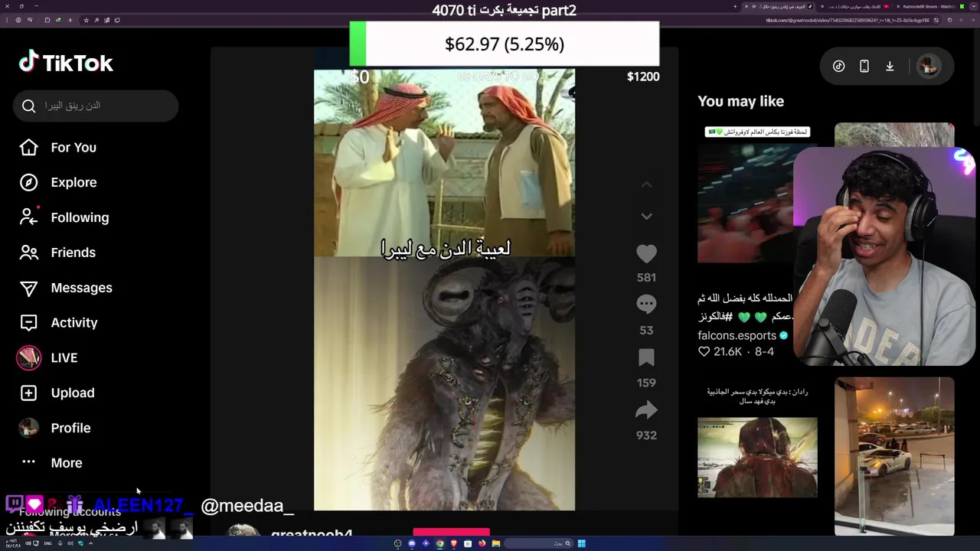The width and height of the screenshot is (980, 551).
Task: Open the TikTok logo home link
Action: point(66,63)
